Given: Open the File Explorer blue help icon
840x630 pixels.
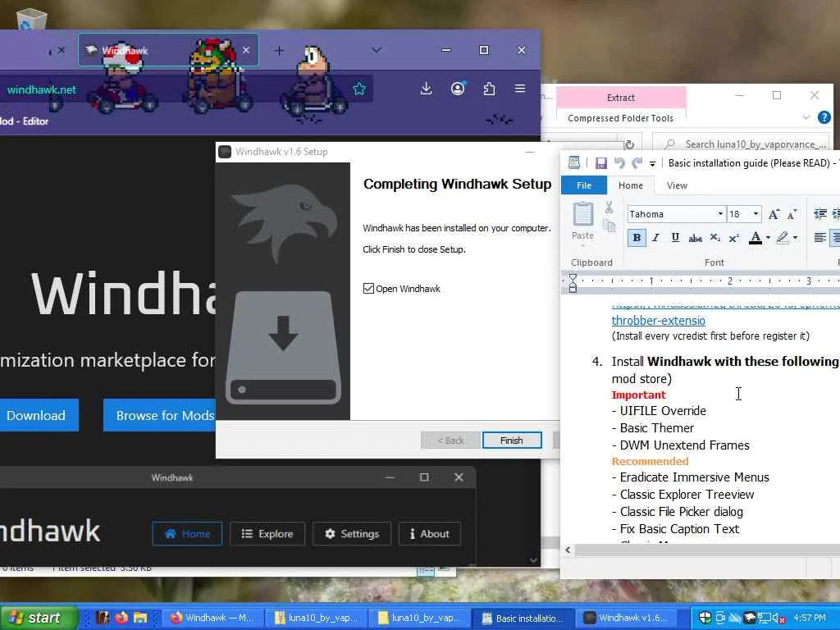Looking at the screenshot, I should (x=824, y=117).
